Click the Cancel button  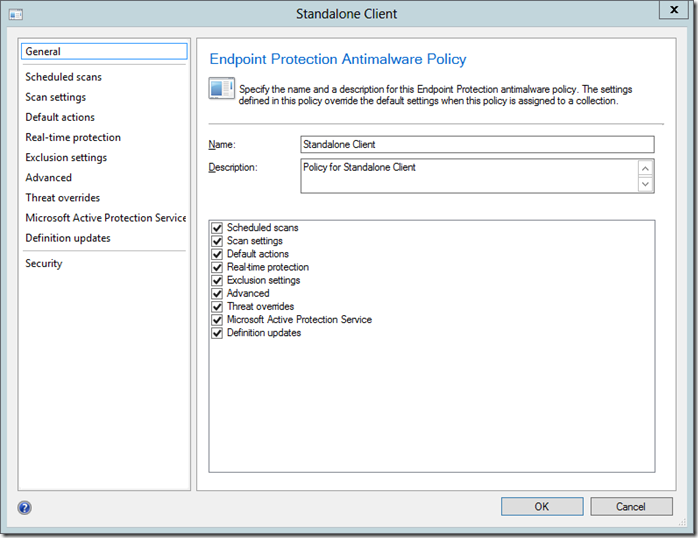click(x=631, y=506)
